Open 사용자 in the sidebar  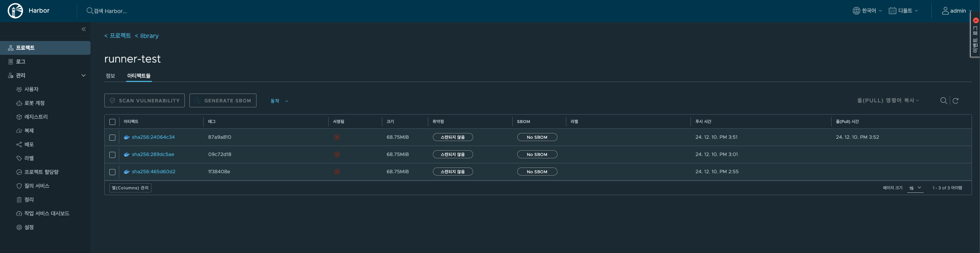click(x=45, y=89)
